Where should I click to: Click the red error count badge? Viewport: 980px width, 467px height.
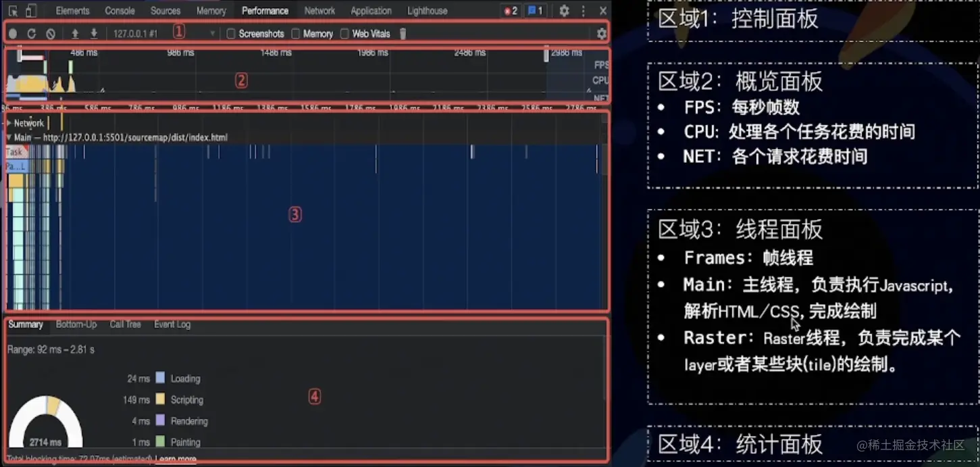tap(511, 11)
